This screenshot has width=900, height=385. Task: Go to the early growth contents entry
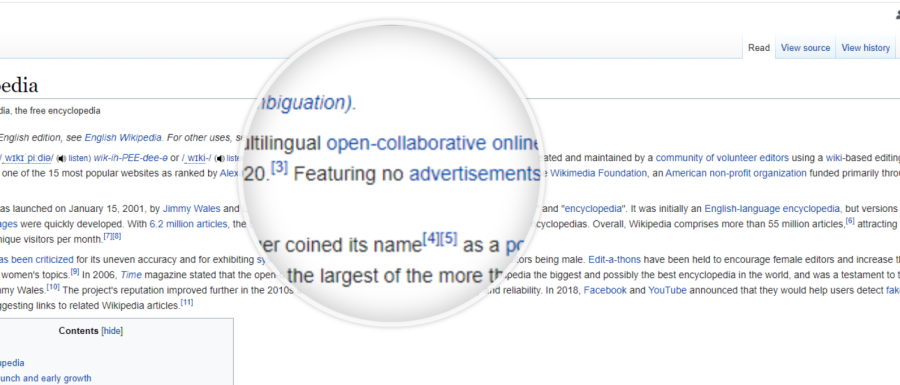click(45, 378)
